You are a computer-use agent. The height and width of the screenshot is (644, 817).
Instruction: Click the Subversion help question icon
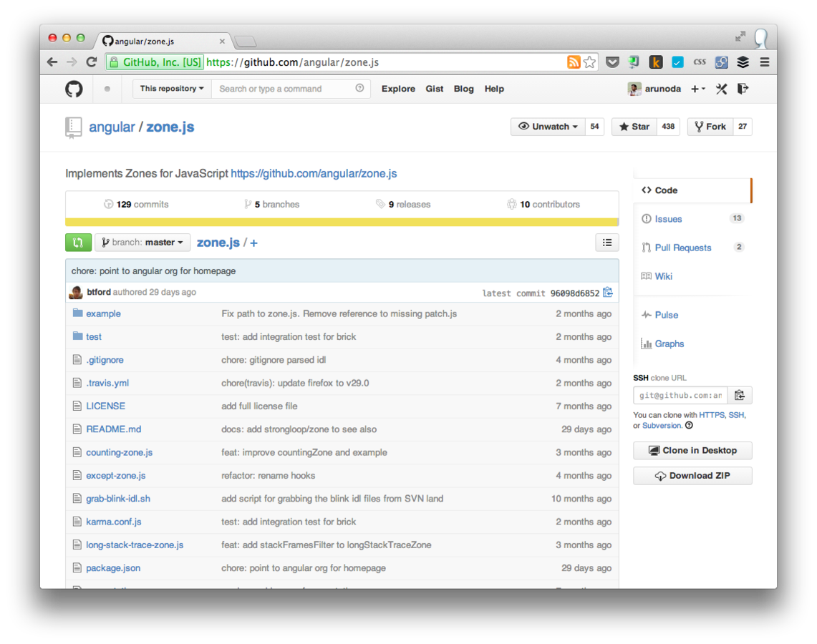coord(690,425)
